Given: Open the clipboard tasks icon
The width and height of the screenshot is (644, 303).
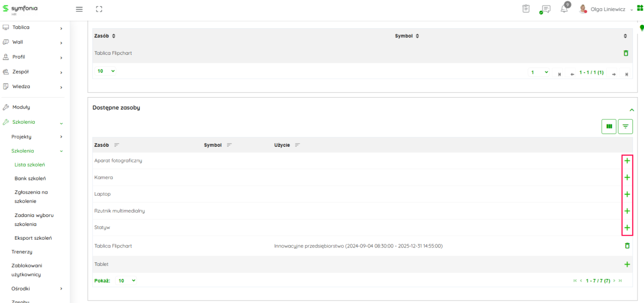Looking at the screenshot, I should [x=526, y=9].
